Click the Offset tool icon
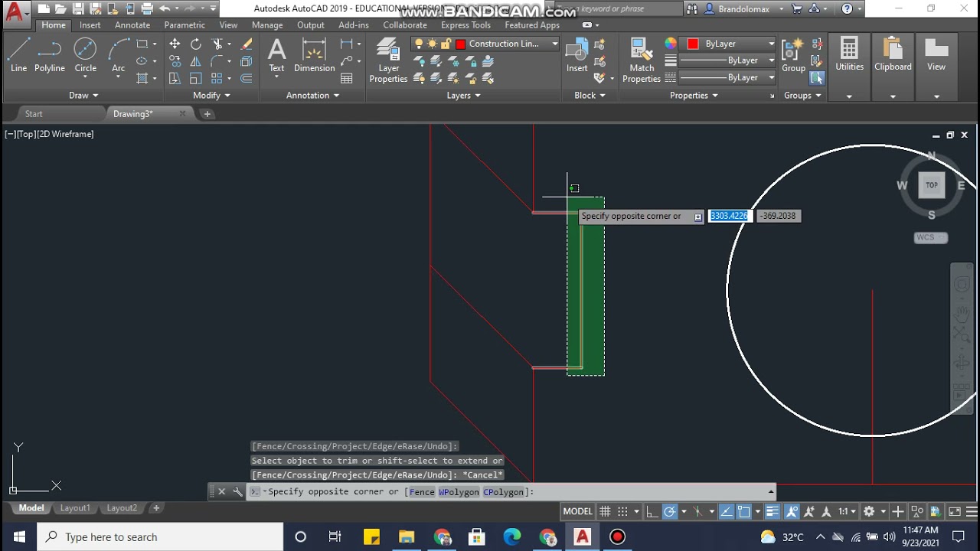980x551 pixels. pos(247,78)
